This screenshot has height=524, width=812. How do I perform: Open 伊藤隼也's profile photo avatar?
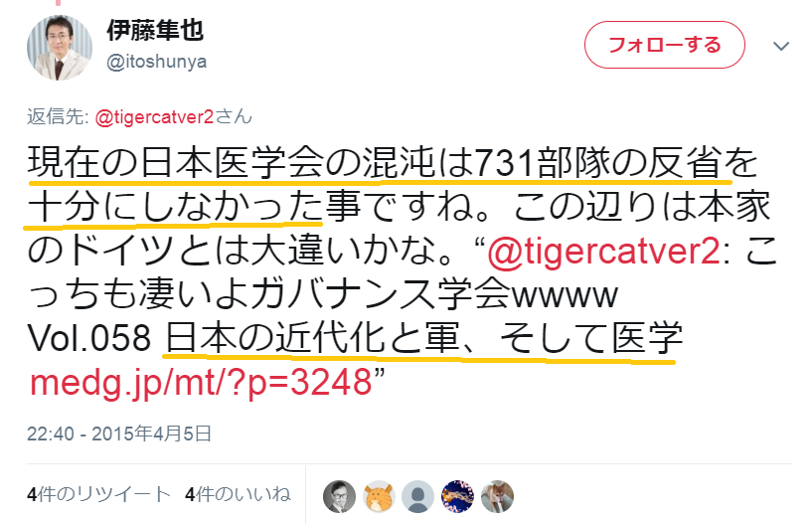[x=60, y=48]
